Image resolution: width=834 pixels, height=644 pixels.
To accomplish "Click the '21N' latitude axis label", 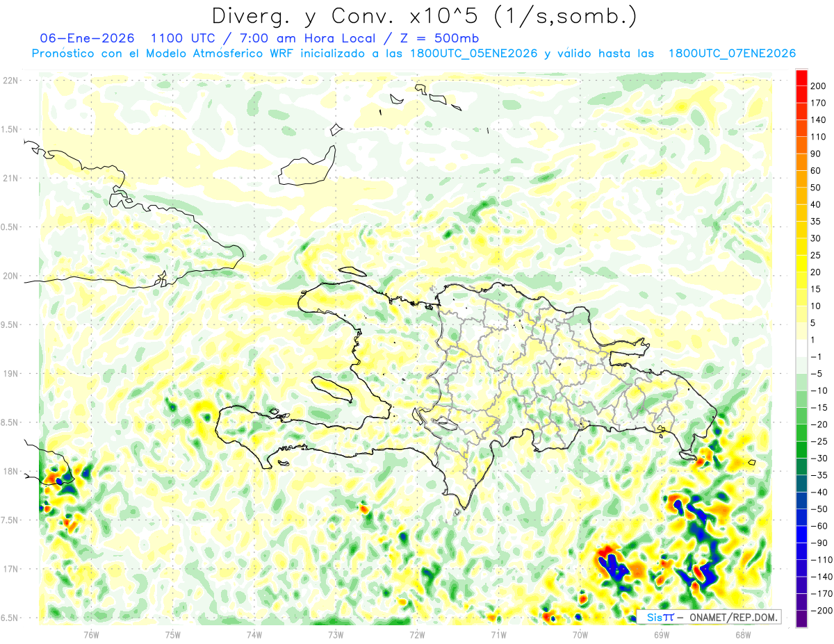I will (10, 179).
